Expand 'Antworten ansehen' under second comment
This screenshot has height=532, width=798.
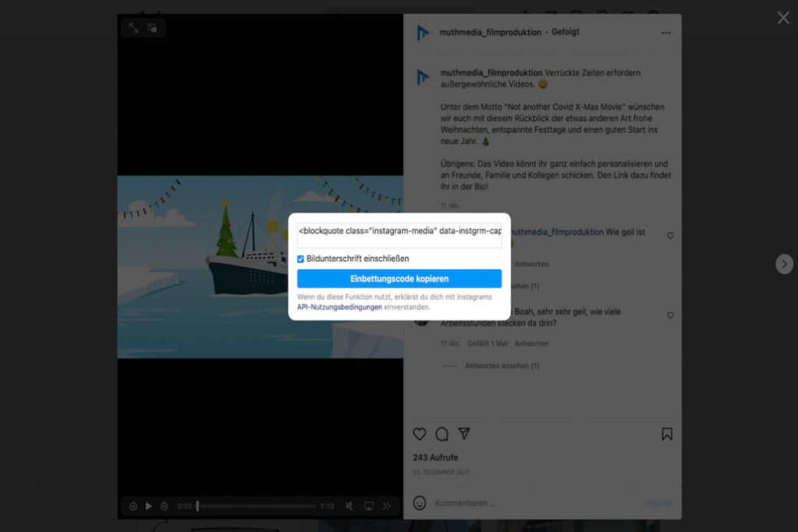point(502,365)
